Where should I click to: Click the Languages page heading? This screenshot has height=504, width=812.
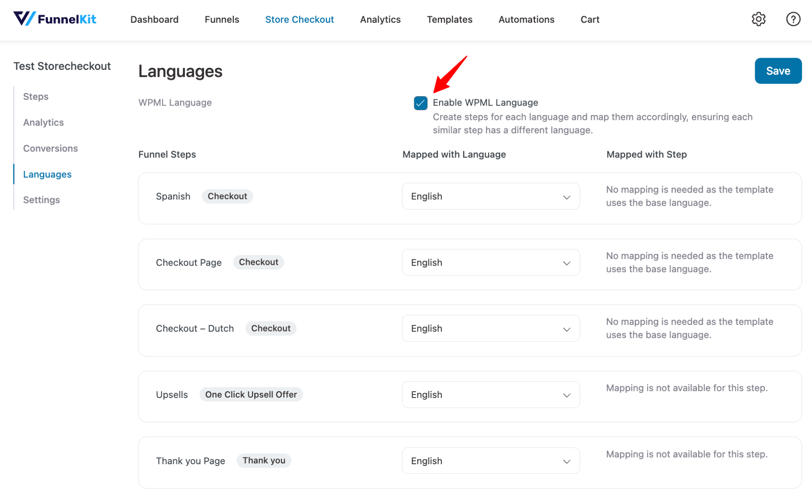(180, 71)
